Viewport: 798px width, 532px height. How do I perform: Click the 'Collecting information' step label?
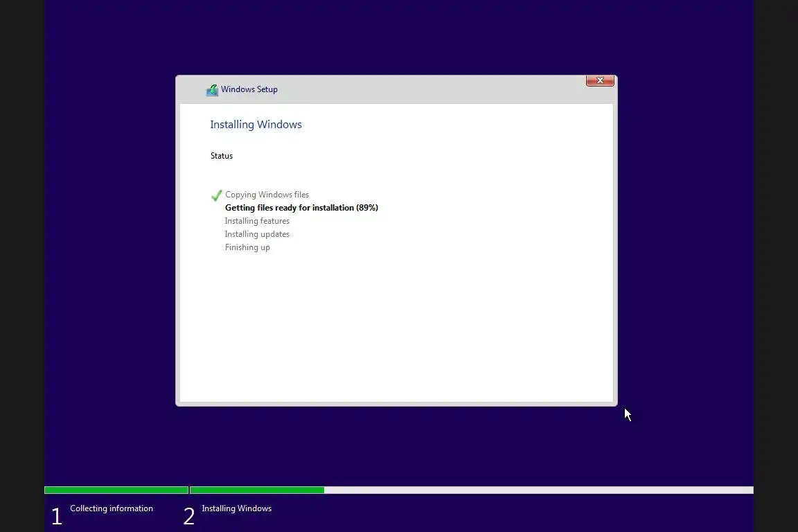pos(112,508)
